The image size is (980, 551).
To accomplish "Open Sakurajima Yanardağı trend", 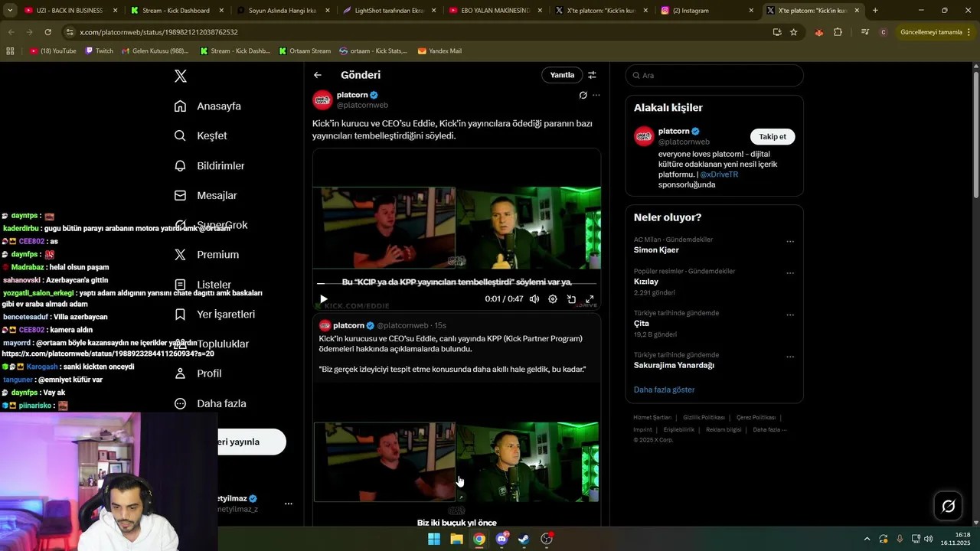I will (674, 365).
